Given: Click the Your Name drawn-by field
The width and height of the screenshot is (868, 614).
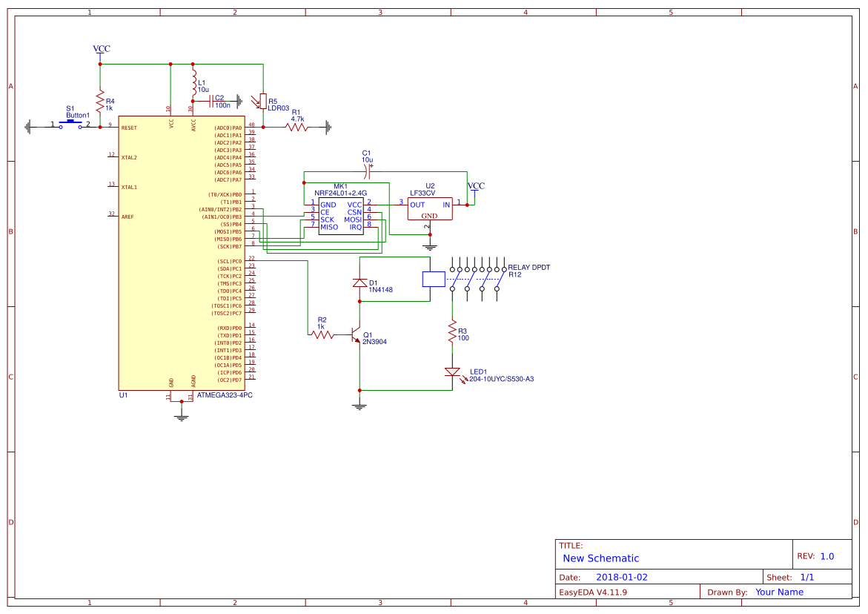Looking at the screenshot, I should click(x=778, y=592).
